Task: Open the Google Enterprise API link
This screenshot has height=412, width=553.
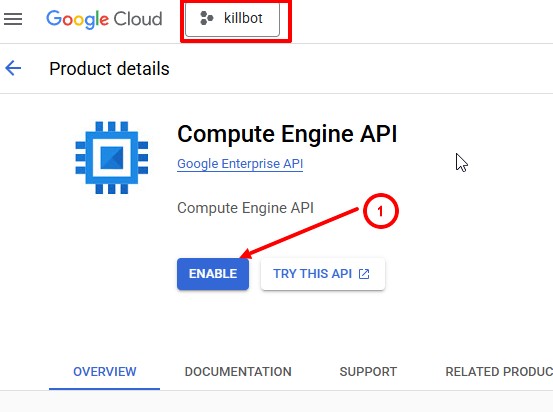Action: (240, 164)
